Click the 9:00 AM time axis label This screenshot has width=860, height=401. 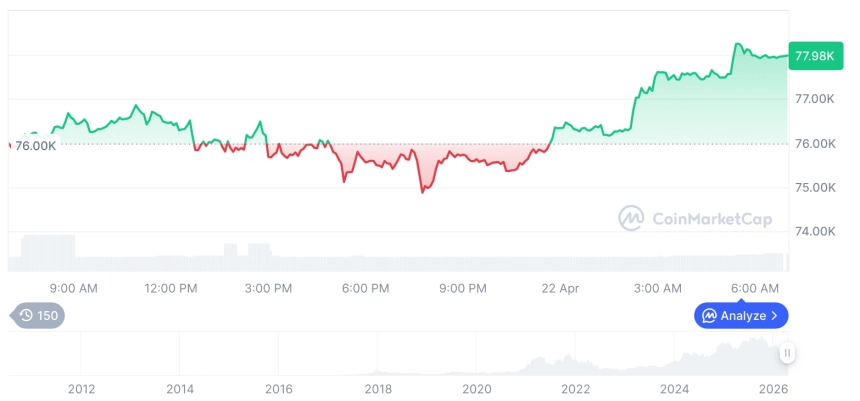point(73,288)
